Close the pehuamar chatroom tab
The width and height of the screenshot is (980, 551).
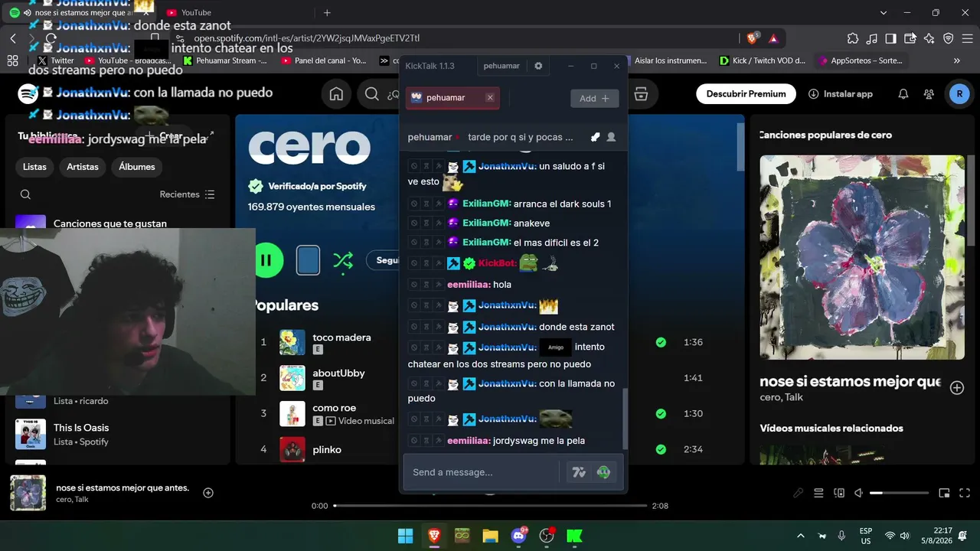[490, 98]
